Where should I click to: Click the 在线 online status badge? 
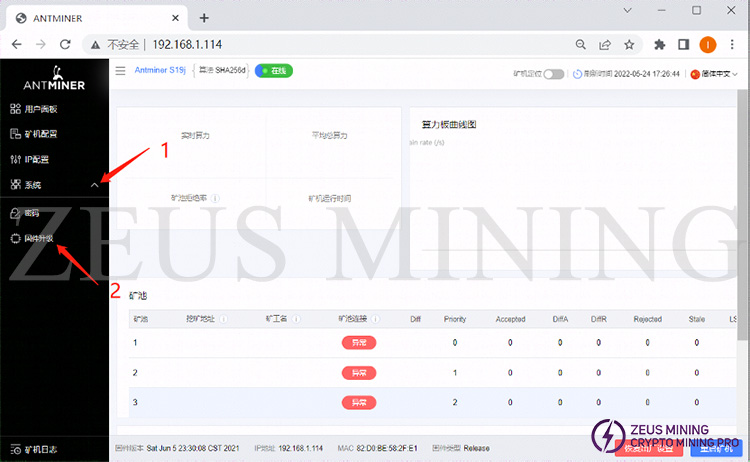click(x=274, y=71)
